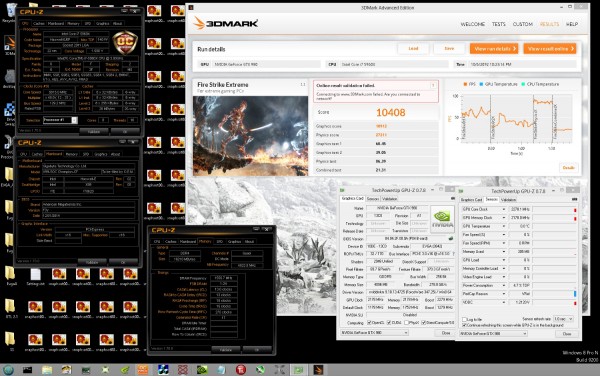Click the View run details button

[x=494, y=49]
